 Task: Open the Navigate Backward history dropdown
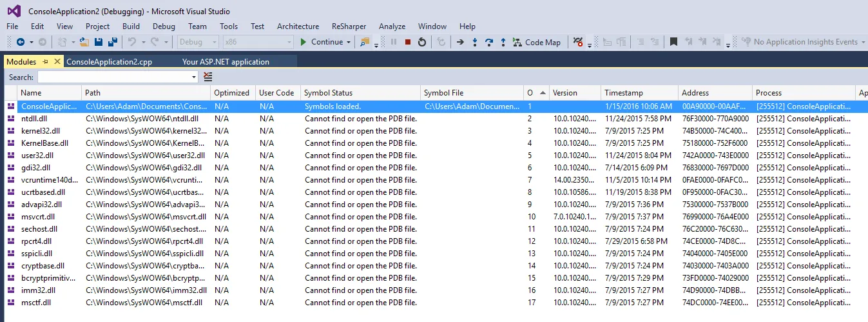(x=31, y=42)
